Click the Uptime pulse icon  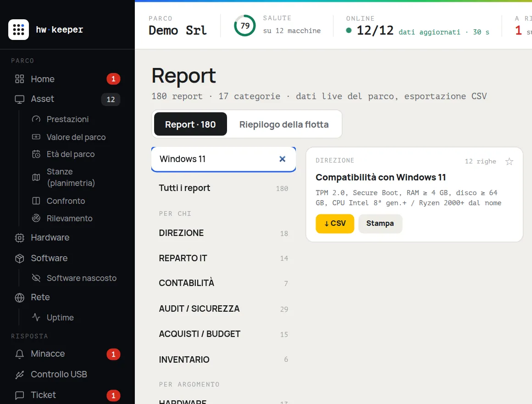tap(36, 317)
